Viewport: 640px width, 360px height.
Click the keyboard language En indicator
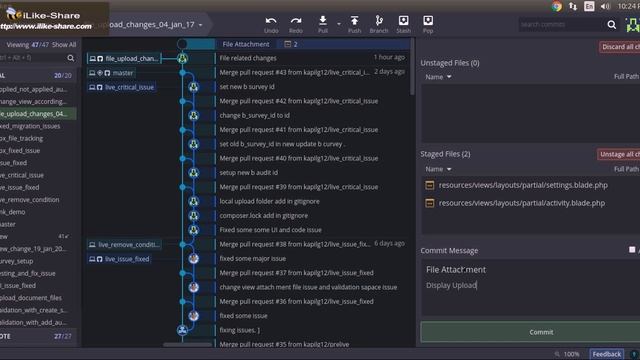(589, 6)
